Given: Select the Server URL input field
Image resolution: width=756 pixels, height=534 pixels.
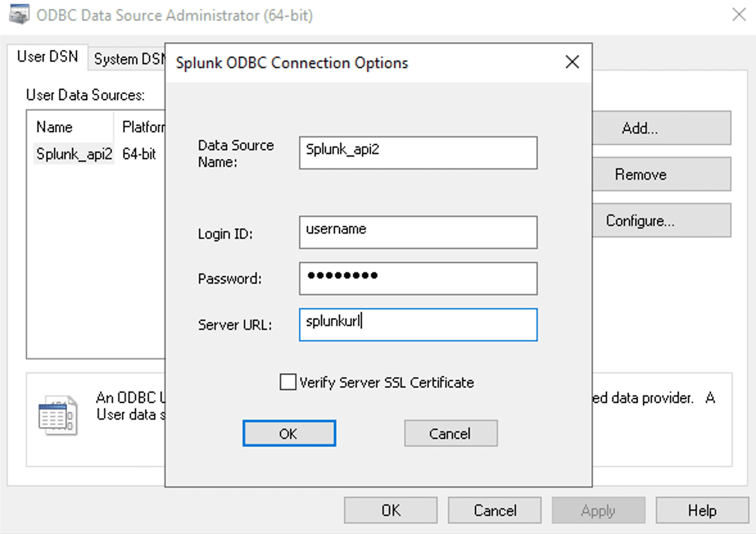Looking at the screenshot, I should pos(418,325).
